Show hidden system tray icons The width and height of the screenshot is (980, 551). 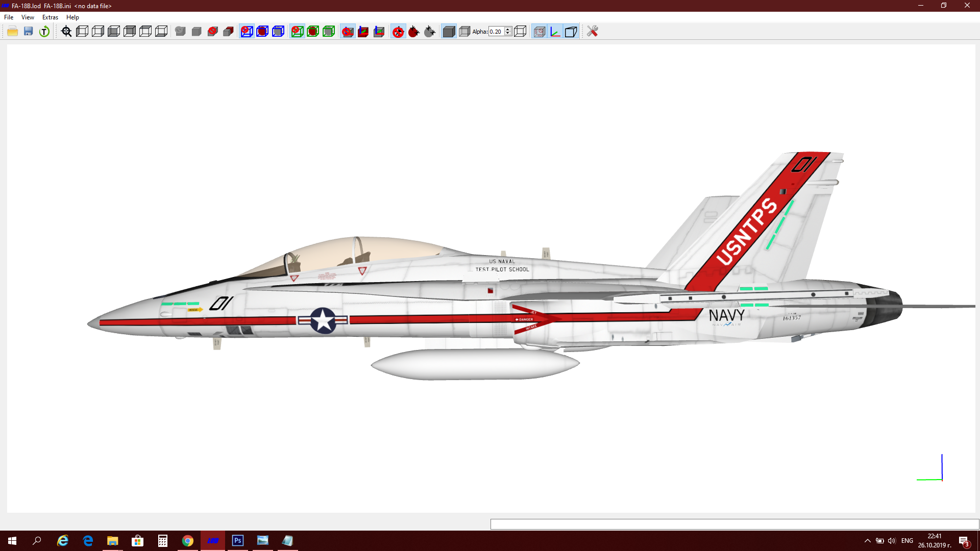coord(868,541)
